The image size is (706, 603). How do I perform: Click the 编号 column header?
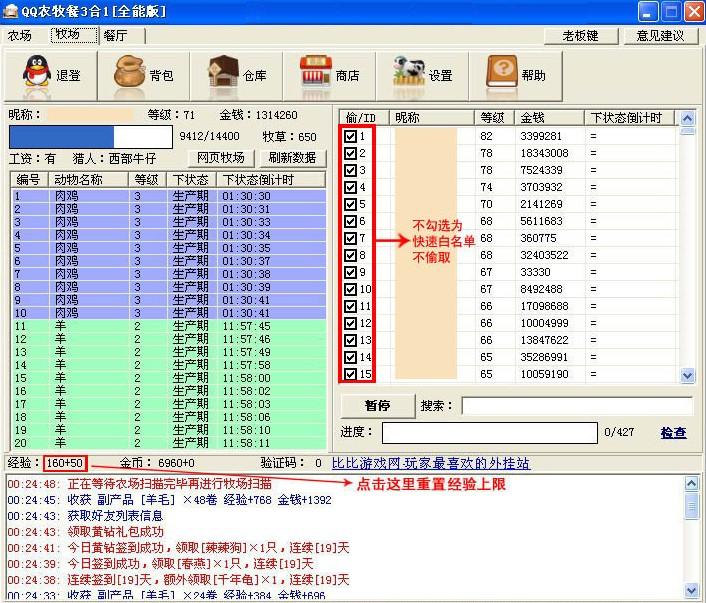pyautogui.click(x=30, y=180)
